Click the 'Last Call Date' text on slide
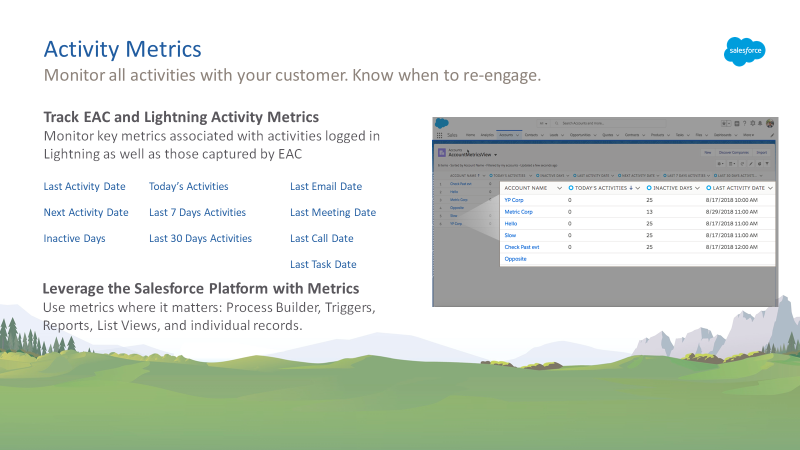This screenshot has width=800, height=450. point(321,238)
